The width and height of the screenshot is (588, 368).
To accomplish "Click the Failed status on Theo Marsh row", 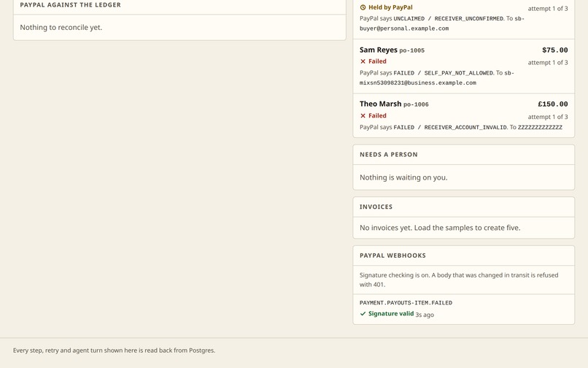I will click(377, 115).
